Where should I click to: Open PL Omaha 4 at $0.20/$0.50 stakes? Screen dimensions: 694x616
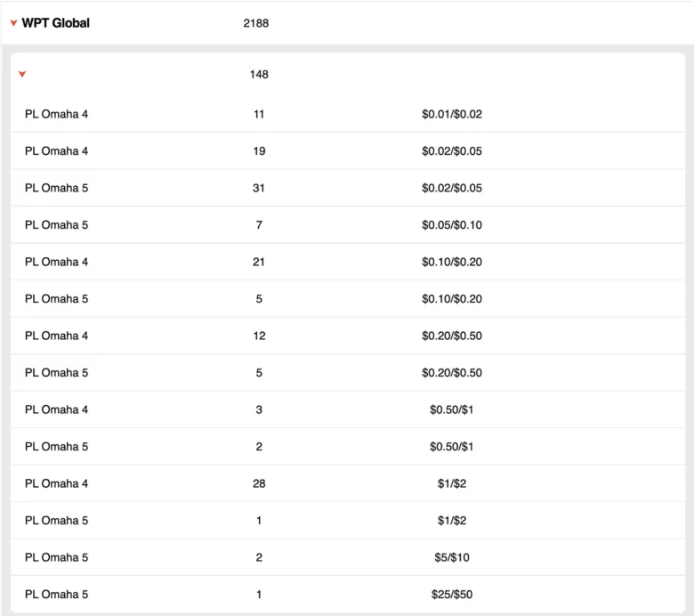[57, 336]
